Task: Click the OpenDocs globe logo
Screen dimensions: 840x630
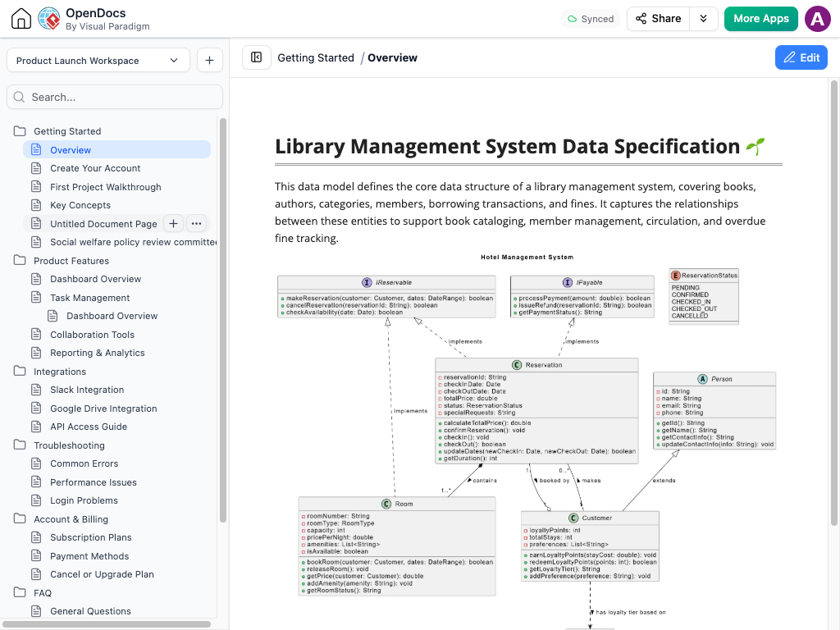Action: [48, 19]
